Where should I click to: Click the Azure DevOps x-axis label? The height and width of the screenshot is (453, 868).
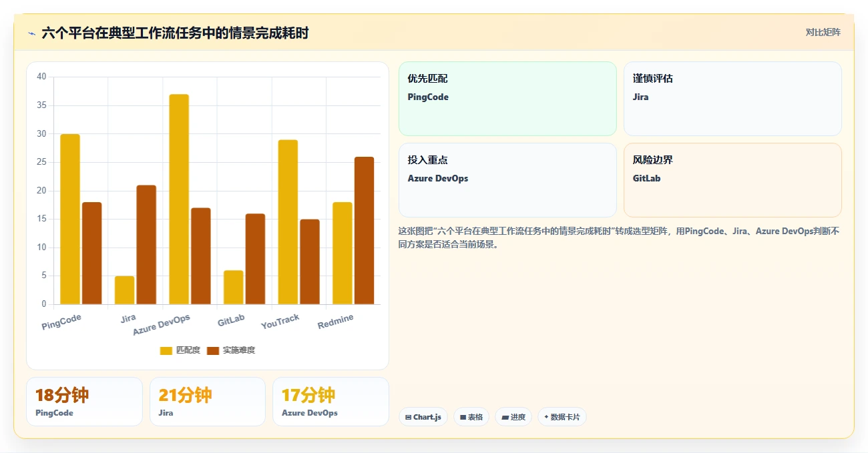(162, 325)
